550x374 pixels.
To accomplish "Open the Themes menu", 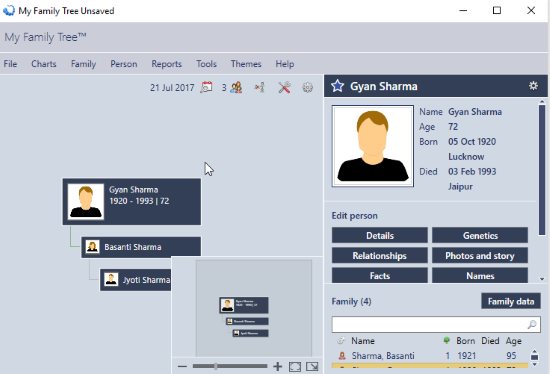I will [246, 64].
